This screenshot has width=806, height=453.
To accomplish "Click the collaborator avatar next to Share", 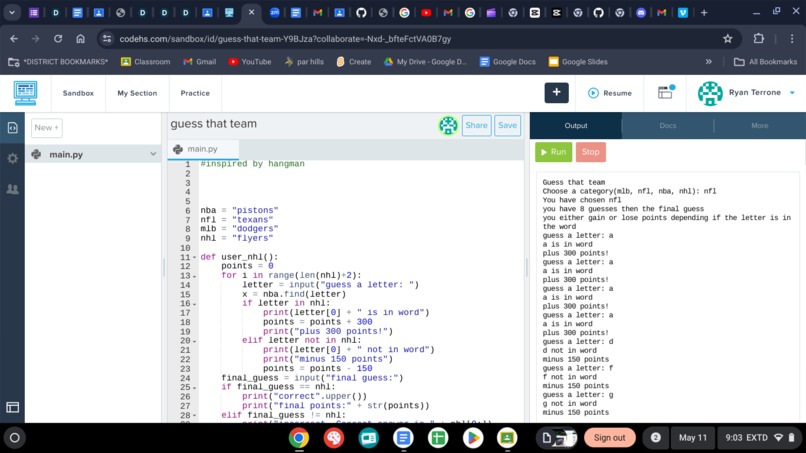I will [x=448, y=125].
